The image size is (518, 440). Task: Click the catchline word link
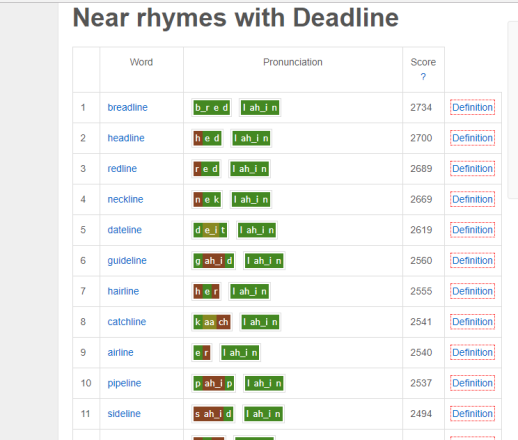pyautogui.click(x=127, y=322)
